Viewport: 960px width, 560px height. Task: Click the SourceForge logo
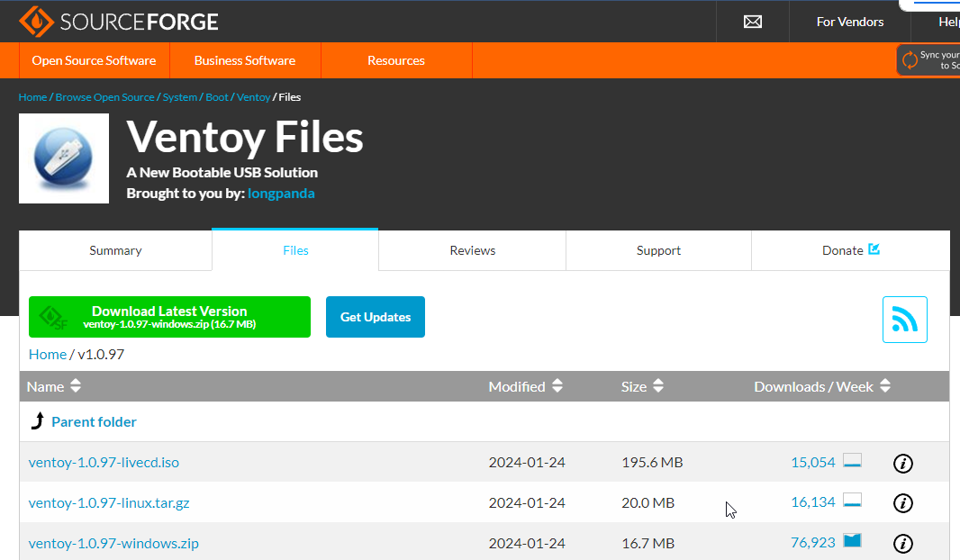118,22
